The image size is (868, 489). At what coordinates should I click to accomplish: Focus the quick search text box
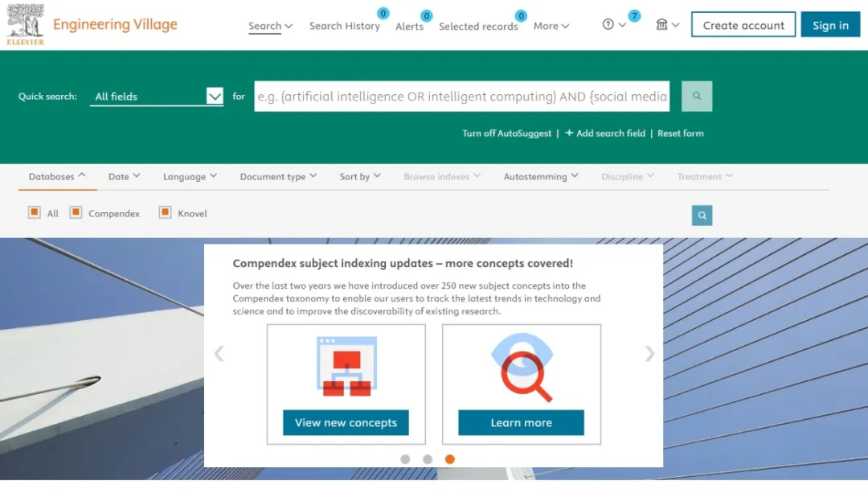pyautogui.click(x=461, y=97)
